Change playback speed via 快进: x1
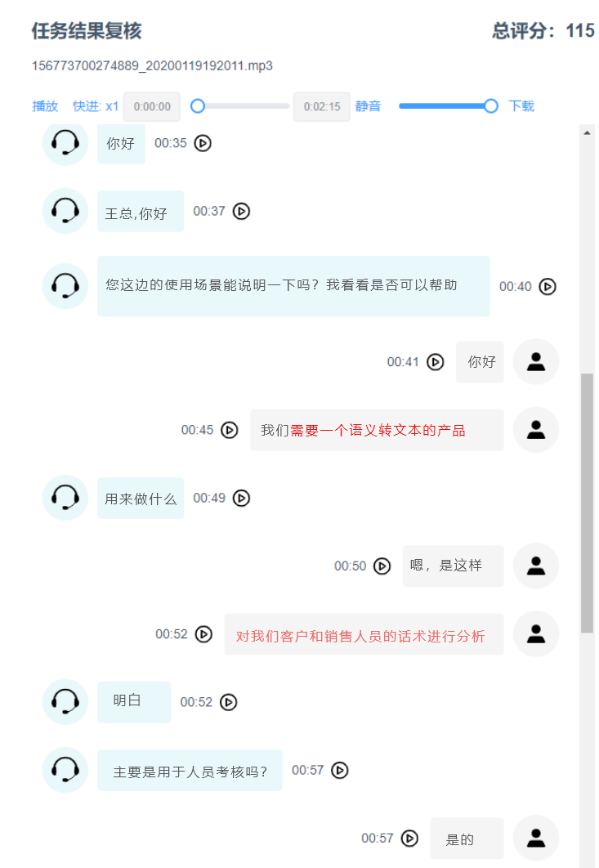 (96, 106)
